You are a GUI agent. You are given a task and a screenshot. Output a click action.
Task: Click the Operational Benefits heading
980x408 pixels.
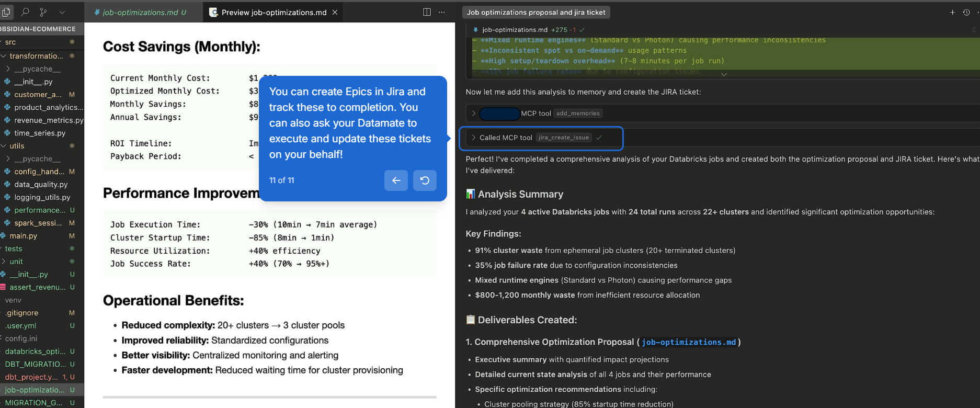[x=173, y=300]
